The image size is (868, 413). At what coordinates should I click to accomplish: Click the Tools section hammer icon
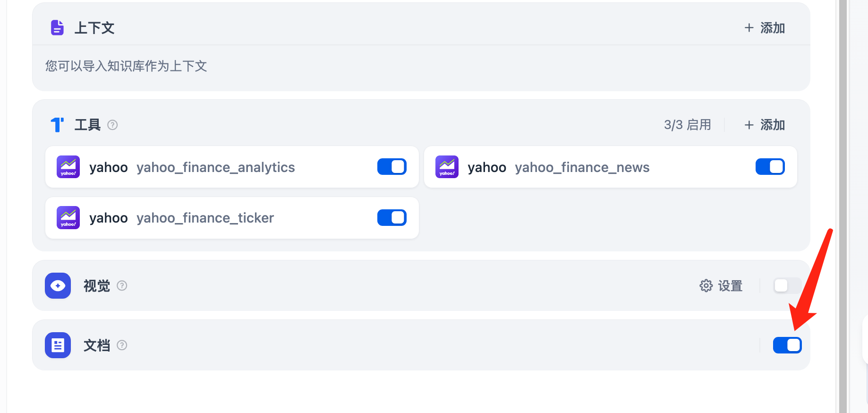pos(57,125)
